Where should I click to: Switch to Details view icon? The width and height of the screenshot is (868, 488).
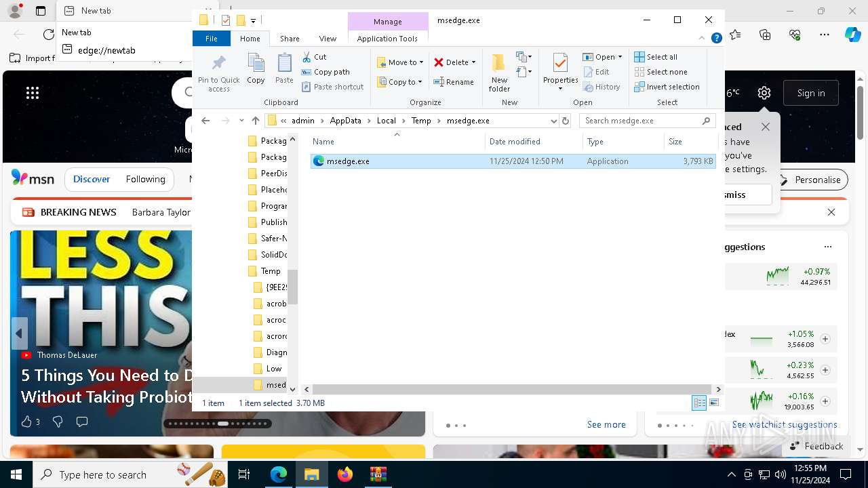coord(699,403)
